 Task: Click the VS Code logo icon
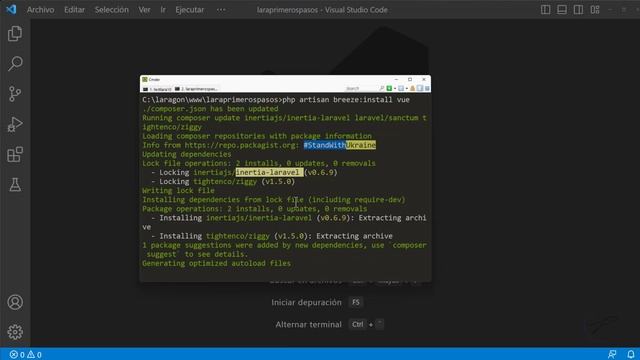pyautogui.click(x=11, y=9)
